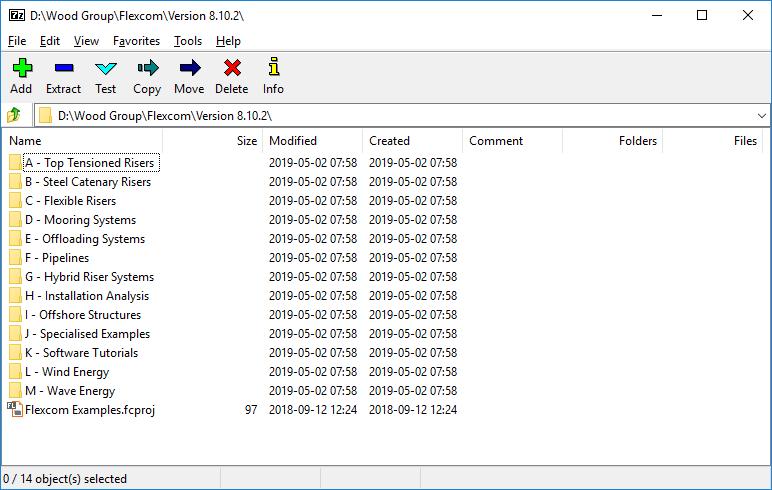This screenshot has width=772, height=490.
Task: Expand the address path dropdown
Action: pyautogui.click(x=761, y=116)
